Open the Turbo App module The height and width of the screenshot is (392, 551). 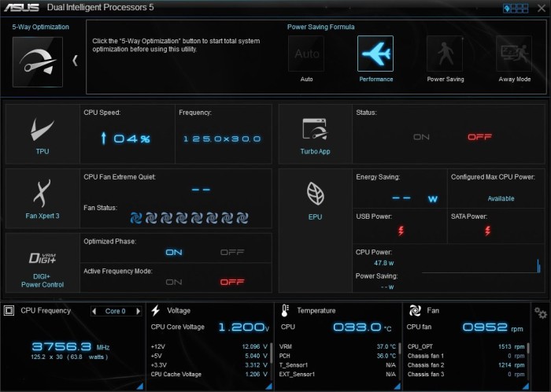pyautogui.click(x=315, y=134)
